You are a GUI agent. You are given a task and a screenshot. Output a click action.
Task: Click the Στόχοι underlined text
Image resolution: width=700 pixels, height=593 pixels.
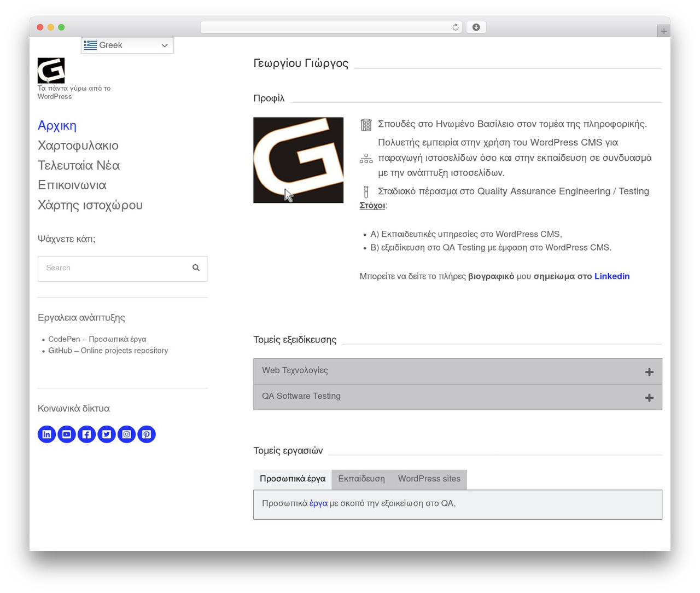(x=372, y=206)
